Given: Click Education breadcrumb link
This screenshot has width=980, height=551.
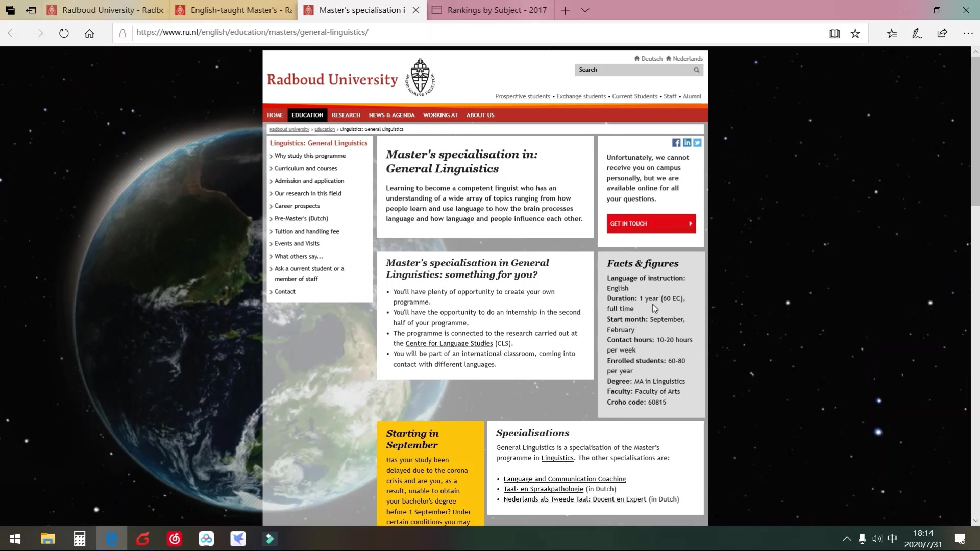Looking at the screenshot, I should click(325, 130).
